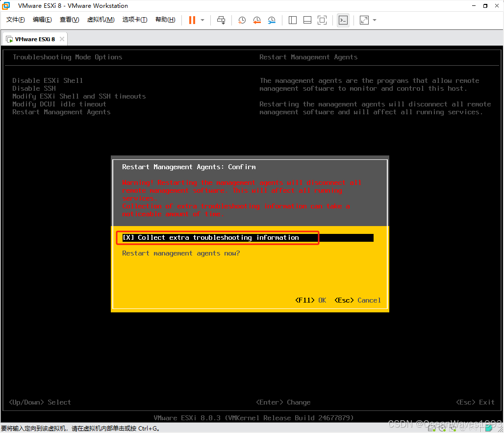504x433 pixels.
Task: Click the hard disk status bar icon
Action: [431, 427]
